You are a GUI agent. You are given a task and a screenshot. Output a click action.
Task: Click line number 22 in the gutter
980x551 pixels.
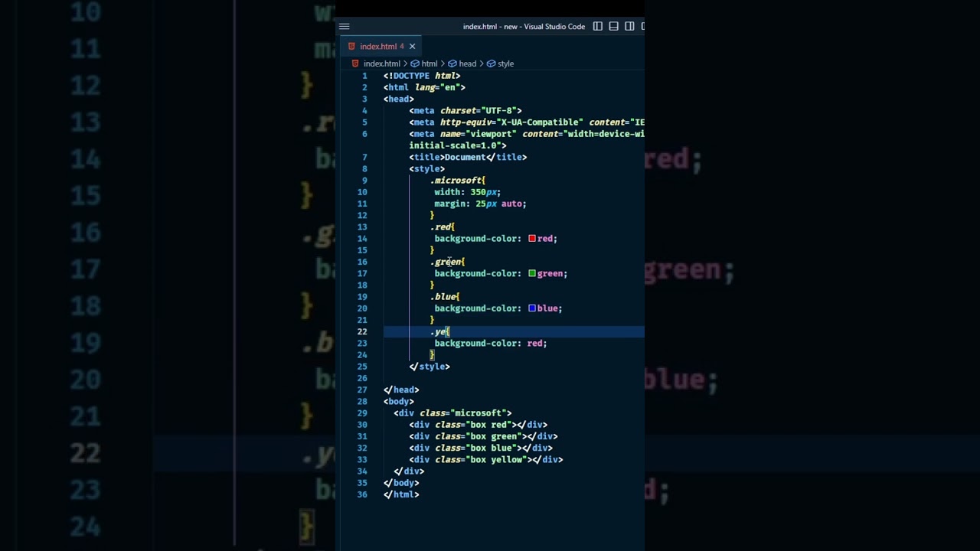click(x=362, y=331)
